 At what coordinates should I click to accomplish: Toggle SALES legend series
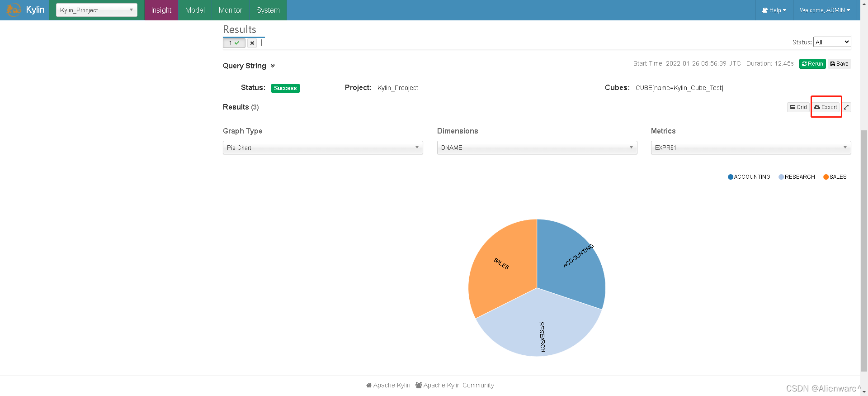(835, 177)
